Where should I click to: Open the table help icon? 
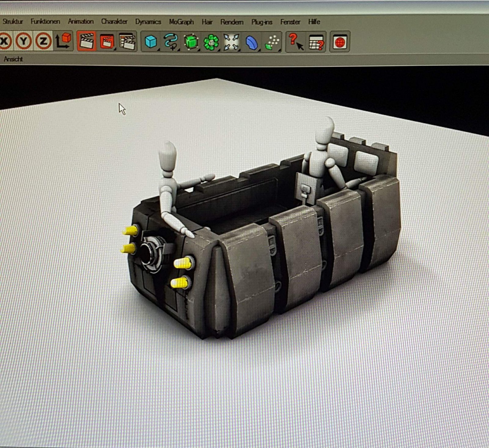pyautogui.click(x=316, y=42)
